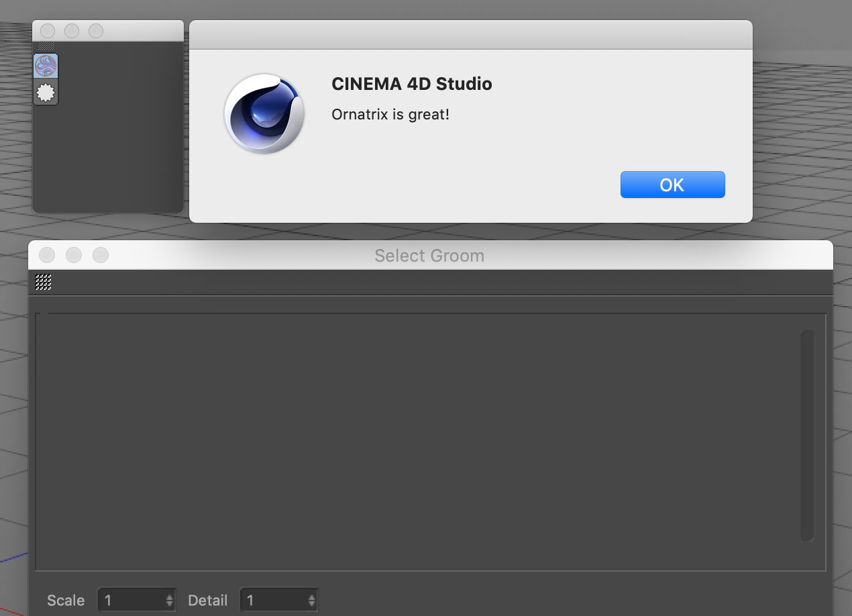Click the Select Groom window's dotted grip icon
This screenshot has height=616, width=852.
point(44,283)
